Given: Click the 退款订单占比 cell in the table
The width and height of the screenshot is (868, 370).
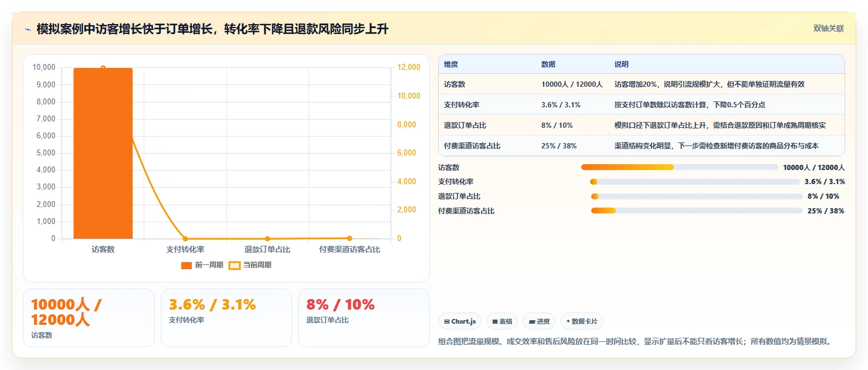Looking at the screenshot, I should (x=465, y=125).
